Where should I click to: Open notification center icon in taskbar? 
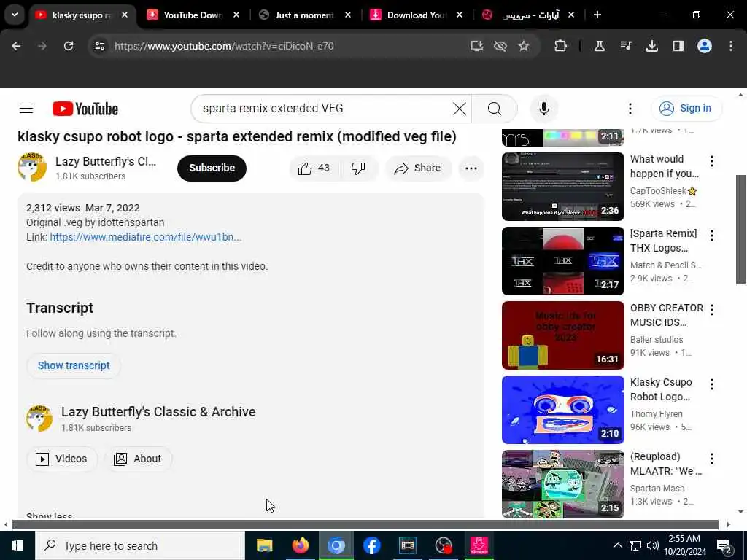pyautogui.click(x=724, y=545)
